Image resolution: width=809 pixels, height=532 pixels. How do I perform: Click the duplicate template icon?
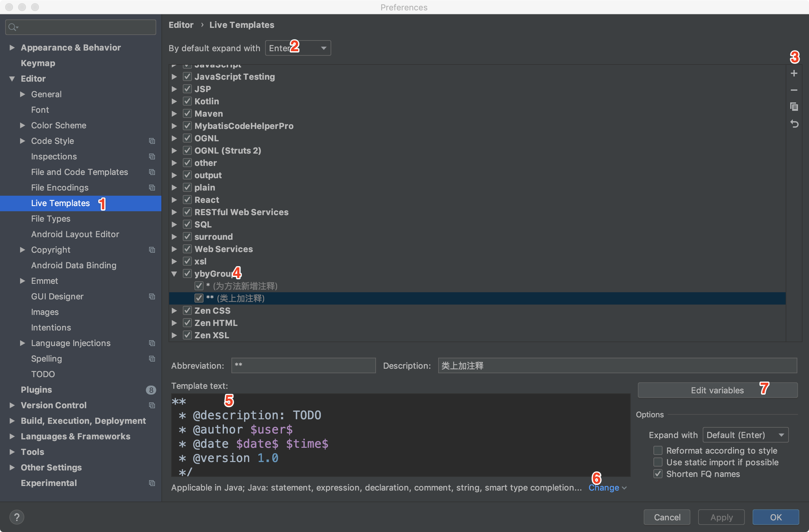(x=794, y=107)
